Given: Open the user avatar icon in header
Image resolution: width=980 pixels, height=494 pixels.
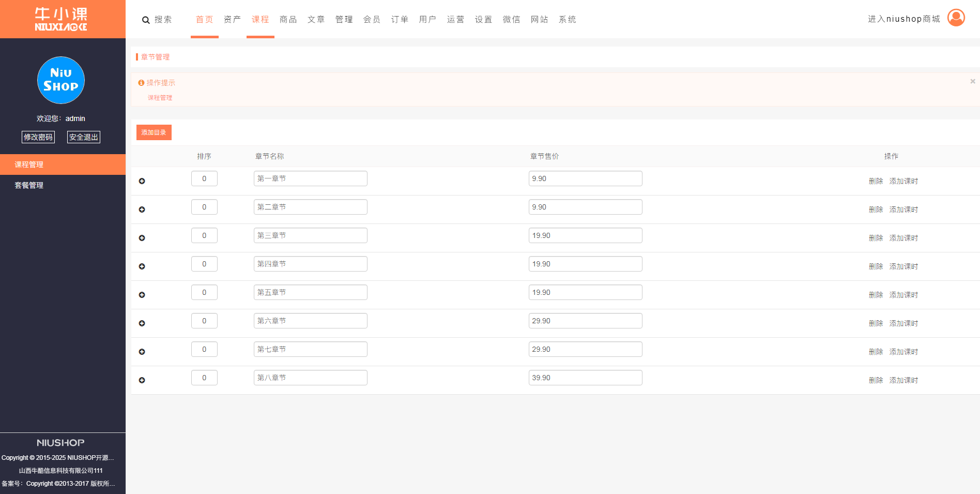Looking at the screenshot, I should [x=956, y=18].
